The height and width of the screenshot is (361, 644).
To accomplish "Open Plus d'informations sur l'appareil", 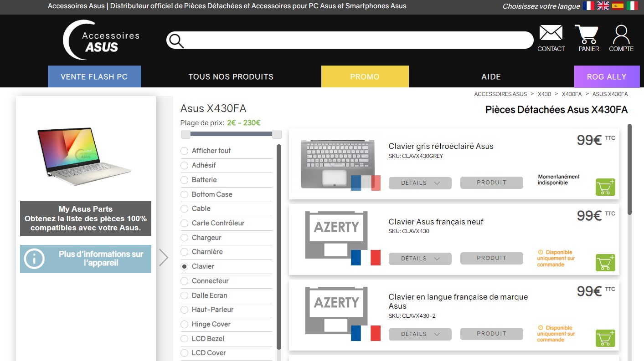I will tap(86, 259).
